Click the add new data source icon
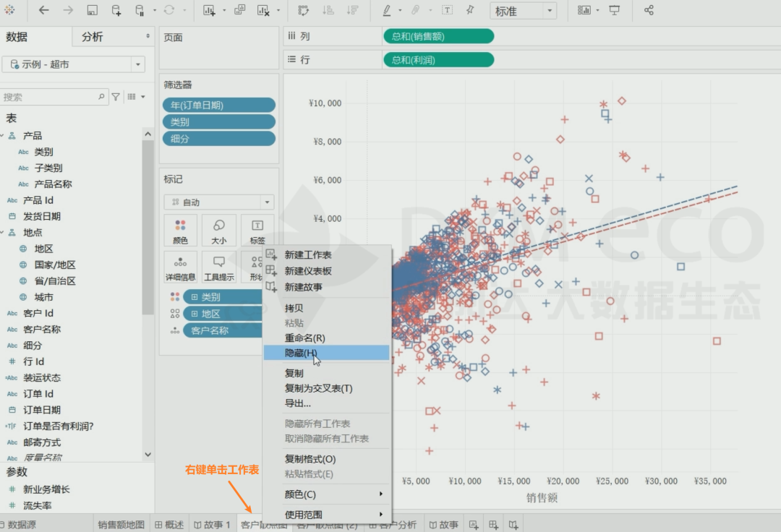Screen dimensions: 781x532 tap(116, 10)
